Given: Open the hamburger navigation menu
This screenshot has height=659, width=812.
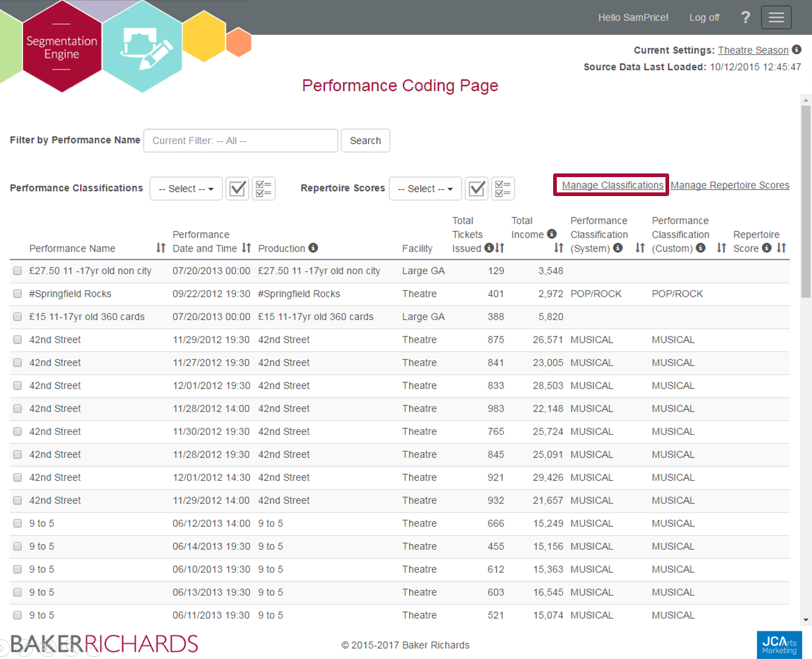Looking at the screenshot, I should [776, 17].
